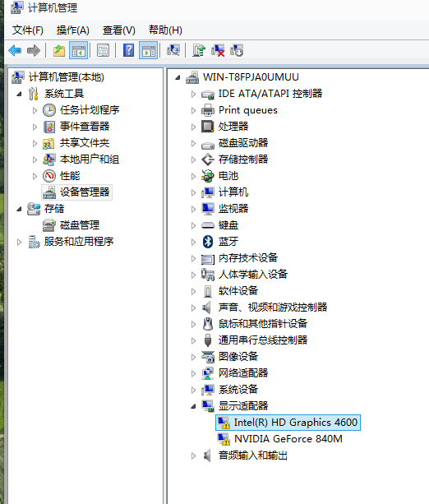Screen dimensions: 429x504
Task: Expand the 任务计划程序 node
Action: pyautogui.click(x=35, y=110)
